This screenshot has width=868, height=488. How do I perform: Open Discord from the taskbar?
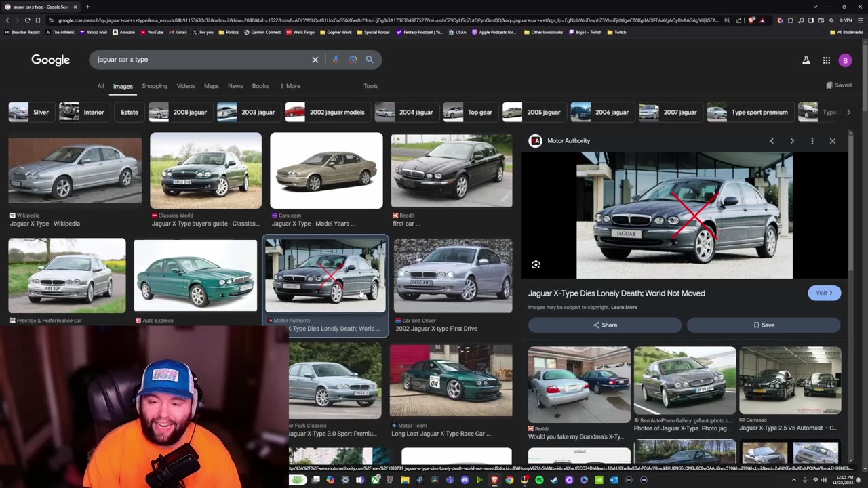click(x=465, y=480)
